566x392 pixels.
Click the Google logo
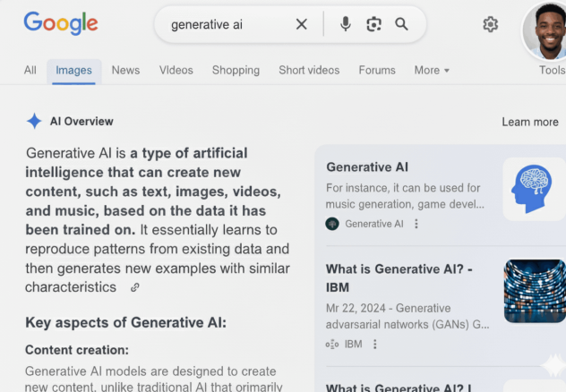click(x=61, y=23)
